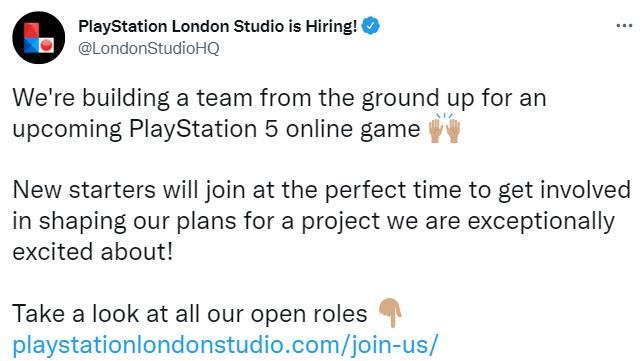Click the 'New starters will join' line
Screen dimensions: 644x361
click(x=322, y=190)
